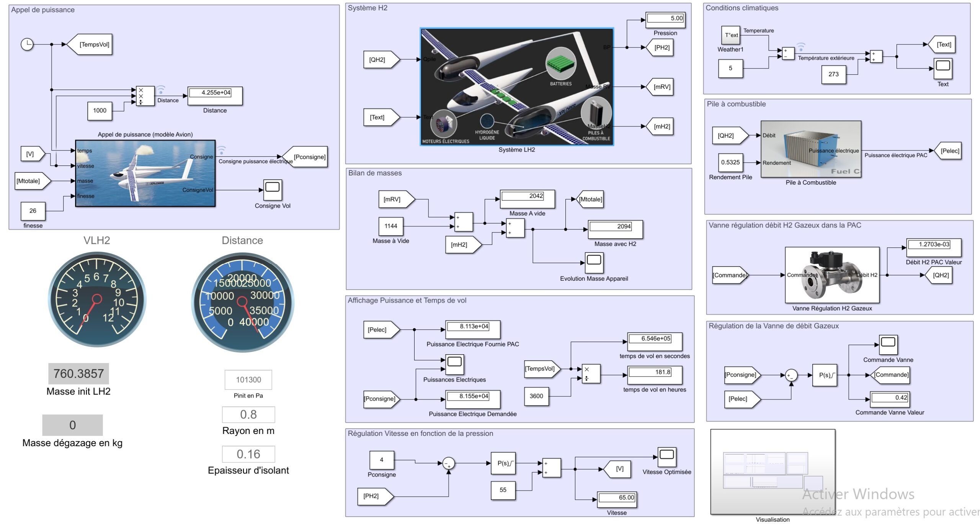Click the VLH2 gauge dial
This screenshot has height=527, width=980.
pos(97,299)
